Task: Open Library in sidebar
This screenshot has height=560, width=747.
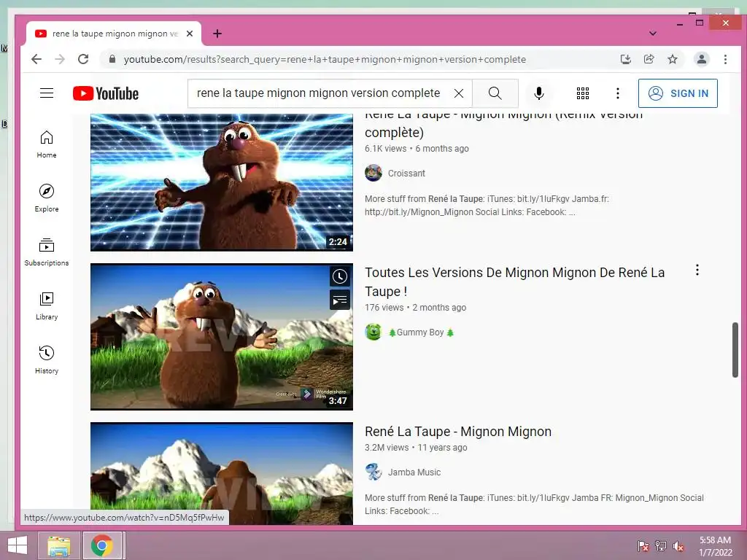Action: [47, 306]
